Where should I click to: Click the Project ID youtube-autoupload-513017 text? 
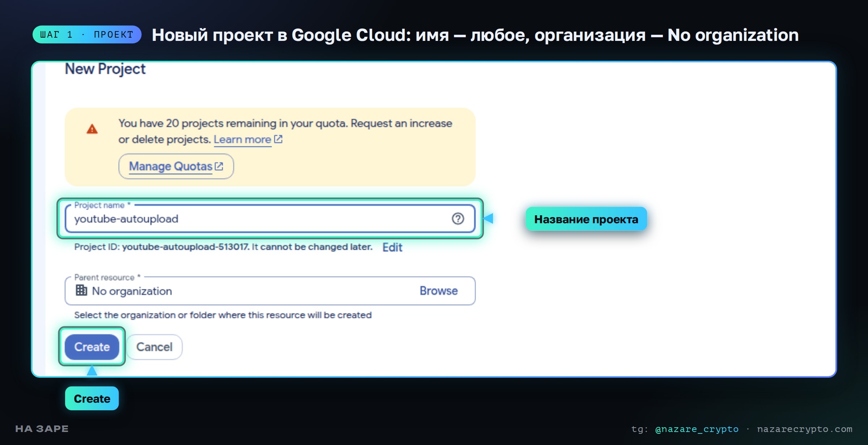pos(185,247)
